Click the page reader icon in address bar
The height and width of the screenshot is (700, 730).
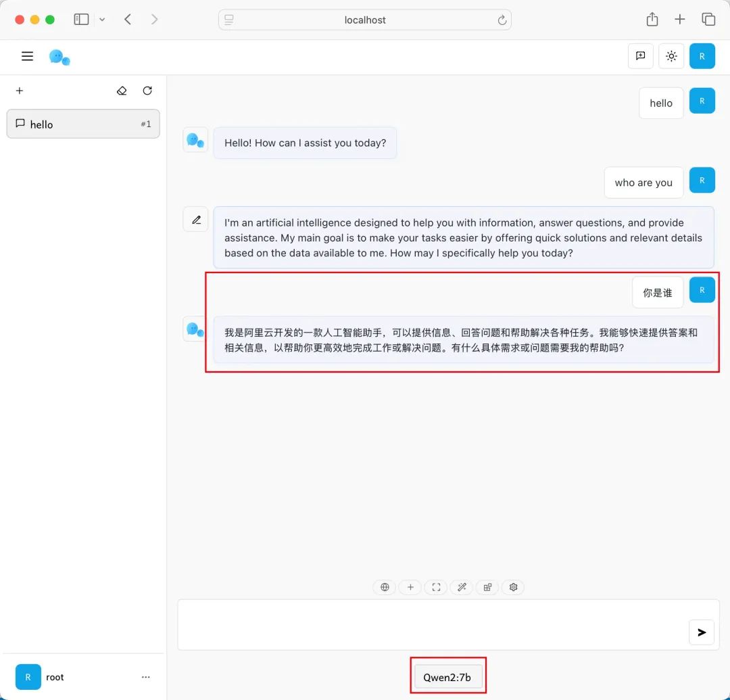coord(228,20)
